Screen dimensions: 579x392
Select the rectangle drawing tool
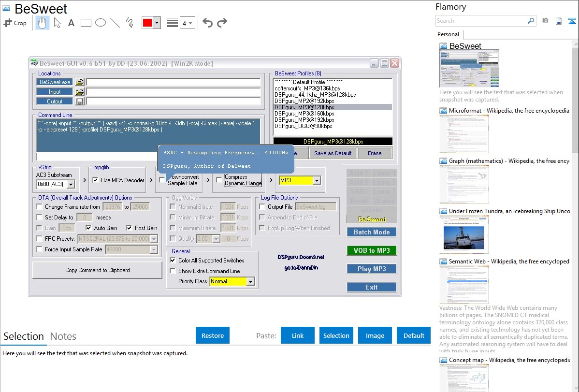click(x=86, y=23)
